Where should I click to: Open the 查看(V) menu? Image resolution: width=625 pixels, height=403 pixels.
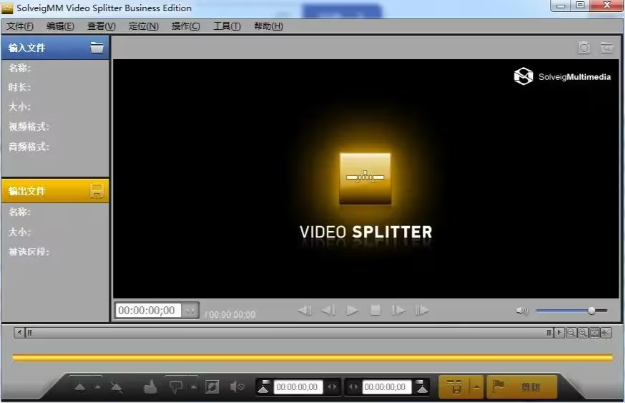101,26
